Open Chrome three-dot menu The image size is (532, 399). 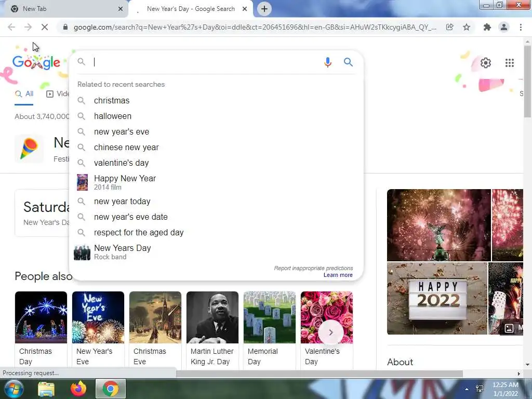(x=521, y=27)
